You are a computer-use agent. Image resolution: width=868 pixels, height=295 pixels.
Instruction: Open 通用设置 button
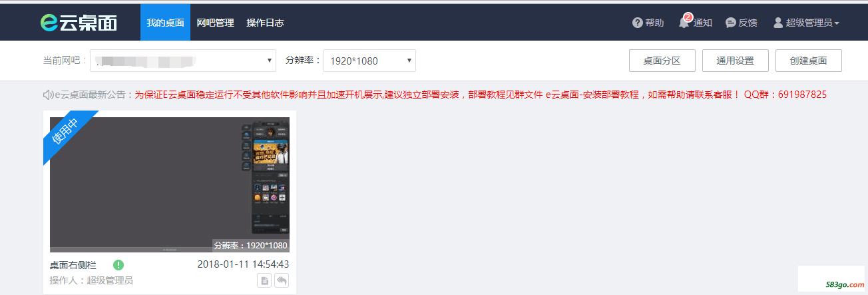(736, 61)
